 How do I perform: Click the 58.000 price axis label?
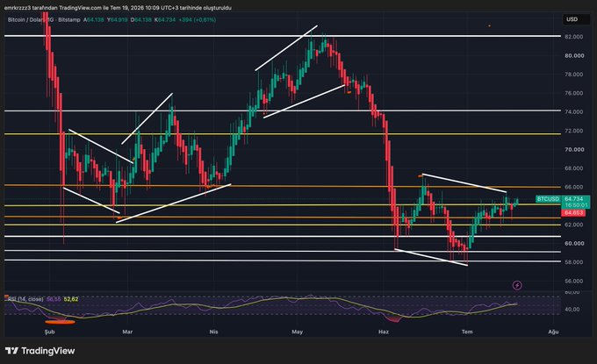point(574,262)
